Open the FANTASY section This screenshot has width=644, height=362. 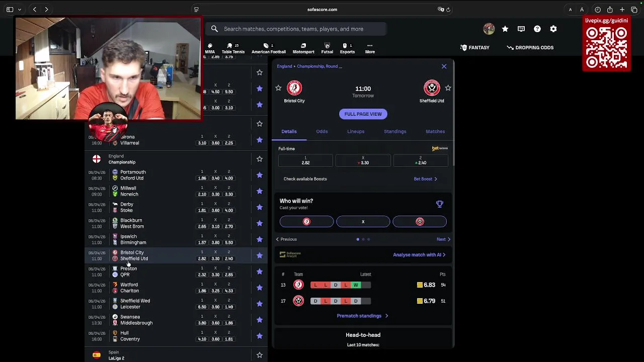[474, 47]
